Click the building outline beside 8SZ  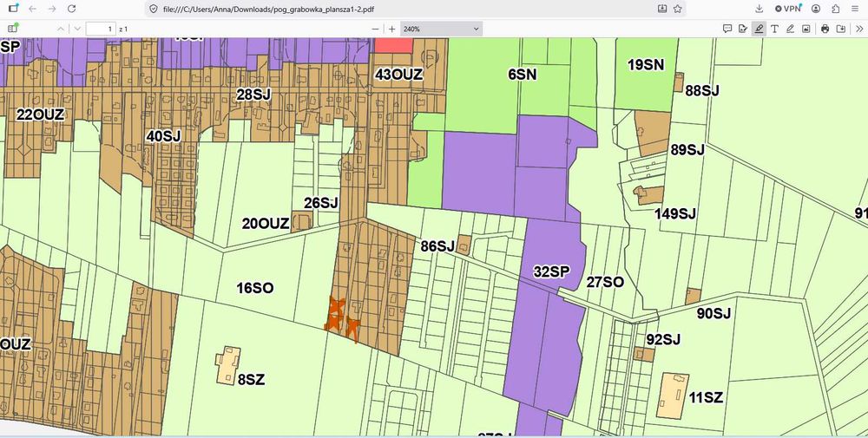coord(228,365)
